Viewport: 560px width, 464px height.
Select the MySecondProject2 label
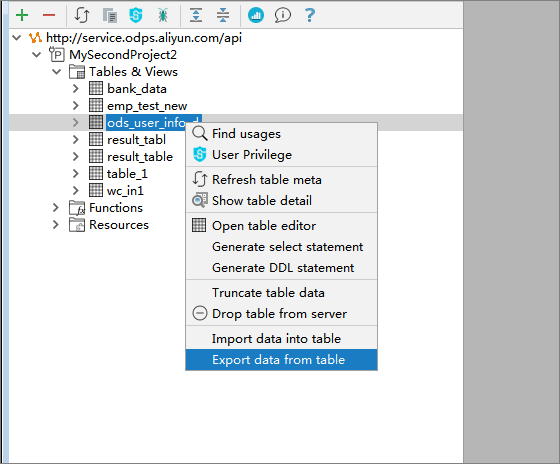click(x=123, y=55)
